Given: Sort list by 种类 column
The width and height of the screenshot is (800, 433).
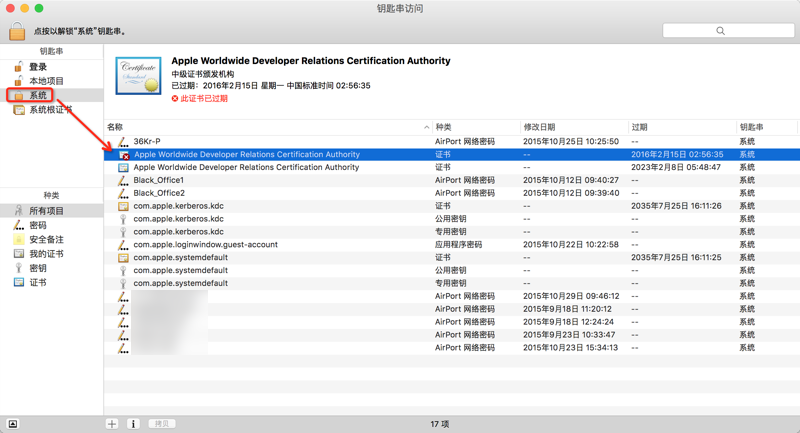Looking at the screenshot, I should click(x=477, y=127).
